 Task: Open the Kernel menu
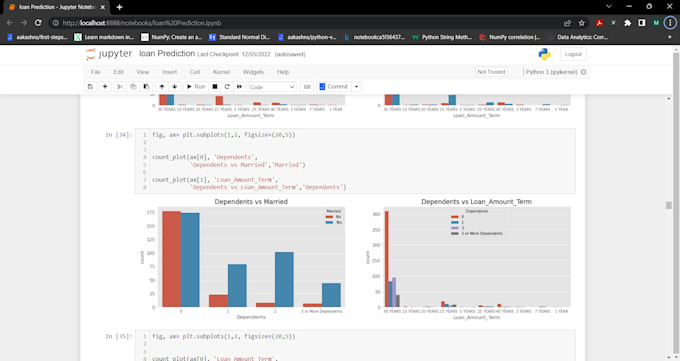tap(221, 72)
